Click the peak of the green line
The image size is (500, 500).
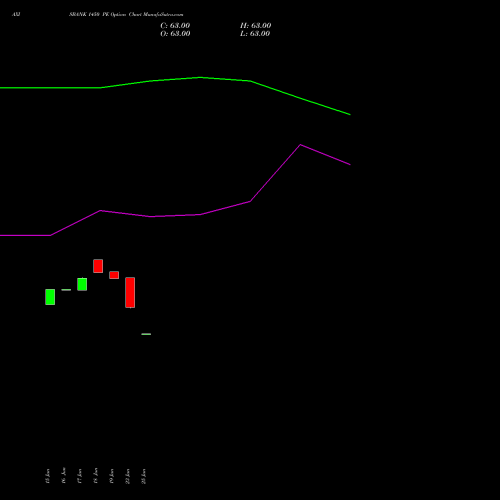(x=200, y=77)
